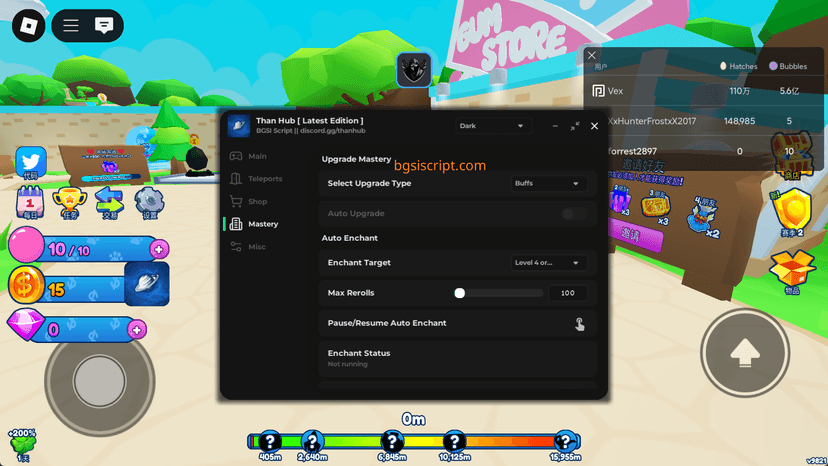Viewport: 828px width, 466px height.
Task: Enable the Auto Upgrade toggle
Action: (x=573, y=213)
